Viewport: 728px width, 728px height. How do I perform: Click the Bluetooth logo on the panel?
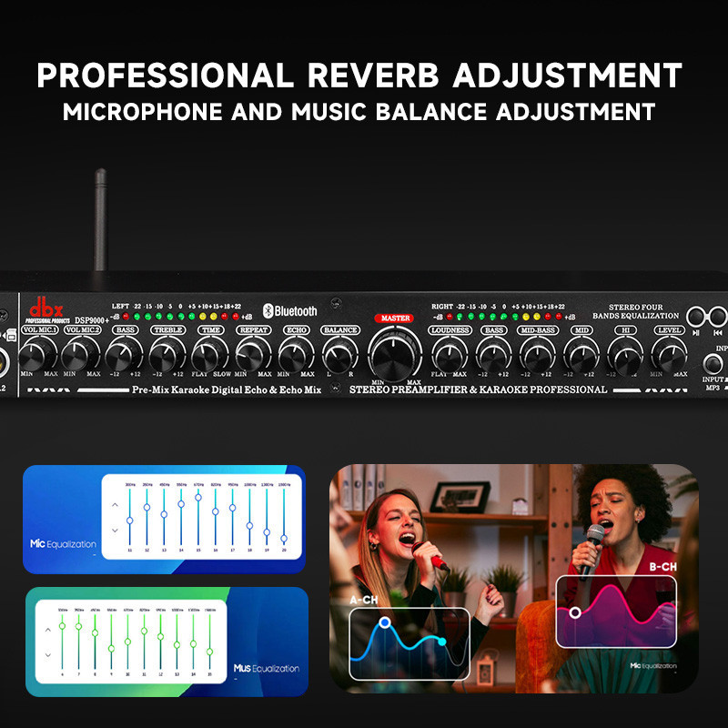tap(290, 311)
